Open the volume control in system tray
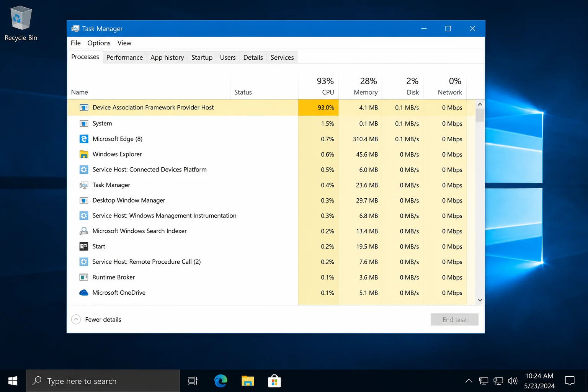Viewport: 588px width, 392px height. (x=513, y=381)
